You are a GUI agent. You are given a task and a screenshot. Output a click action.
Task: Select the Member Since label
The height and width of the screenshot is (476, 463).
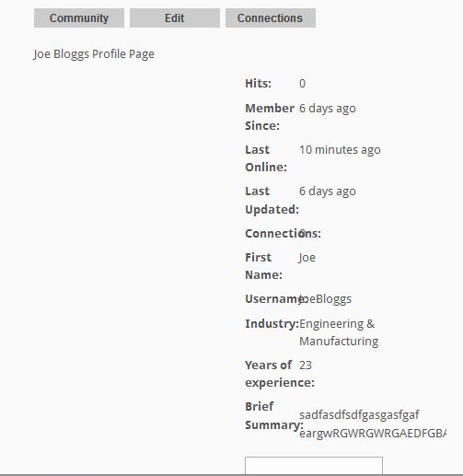pos(270,117)
